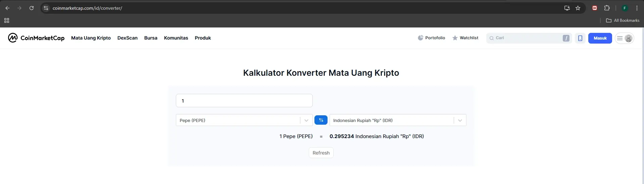Screen dimensions: 644x184
Task: Open Watchlist link with star icon
Action: tap(465, 38)
